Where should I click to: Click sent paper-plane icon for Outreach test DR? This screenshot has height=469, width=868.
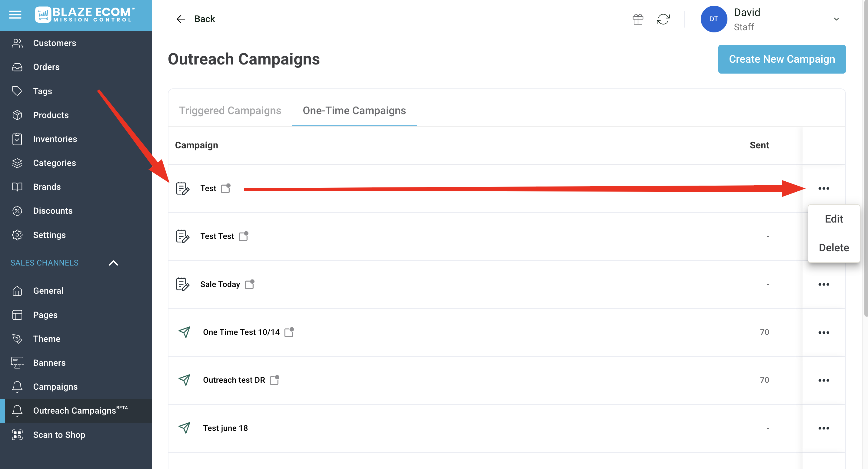click(184, 380)
